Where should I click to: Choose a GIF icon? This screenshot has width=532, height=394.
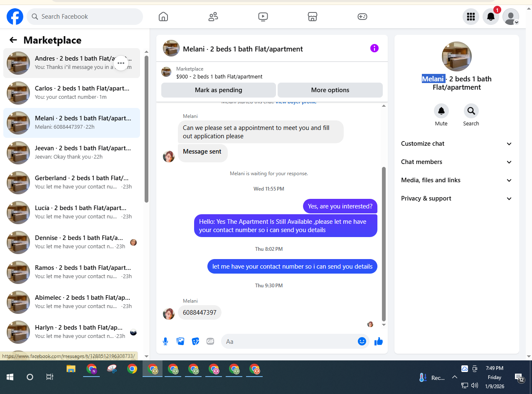click(210, 341)
